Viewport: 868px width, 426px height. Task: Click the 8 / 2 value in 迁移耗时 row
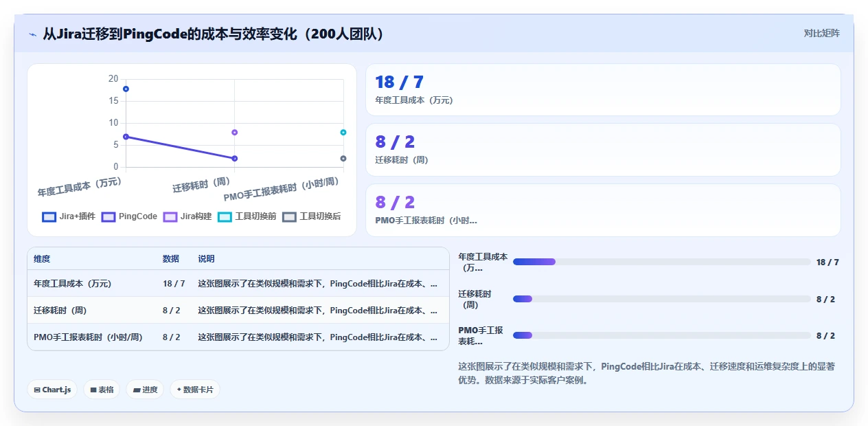[171, 311]
